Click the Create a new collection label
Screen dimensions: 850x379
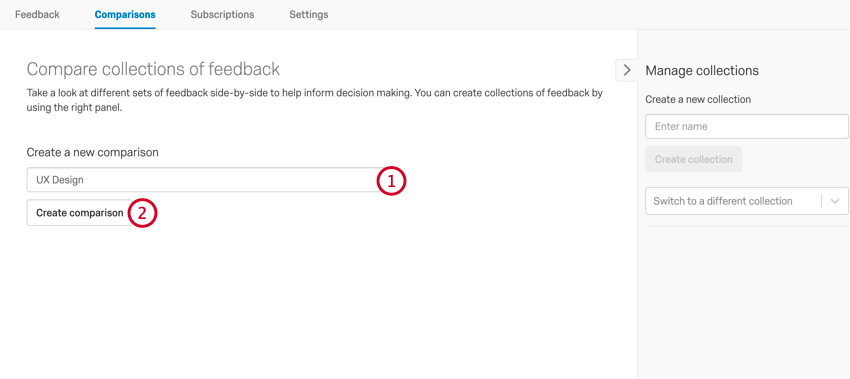[698, 100]
